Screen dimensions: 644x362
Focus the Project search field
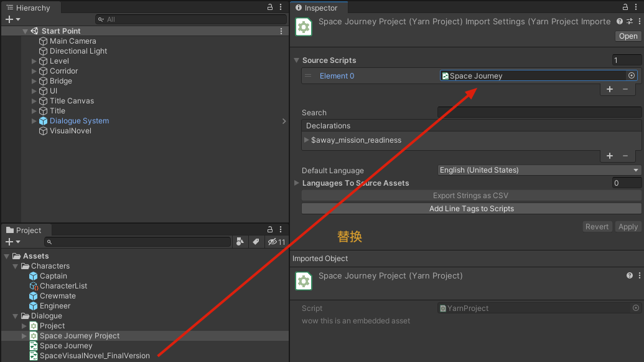click(138, 242)
